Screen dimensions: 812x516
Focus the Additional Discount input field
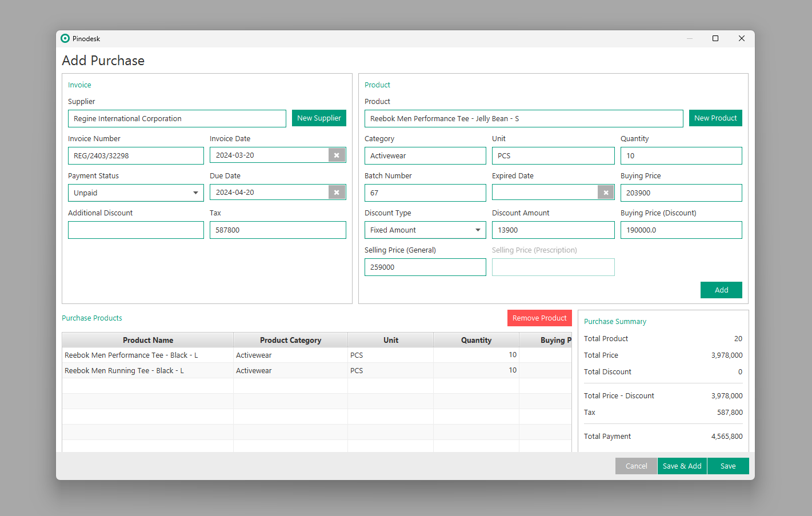(x=135, y=230)
